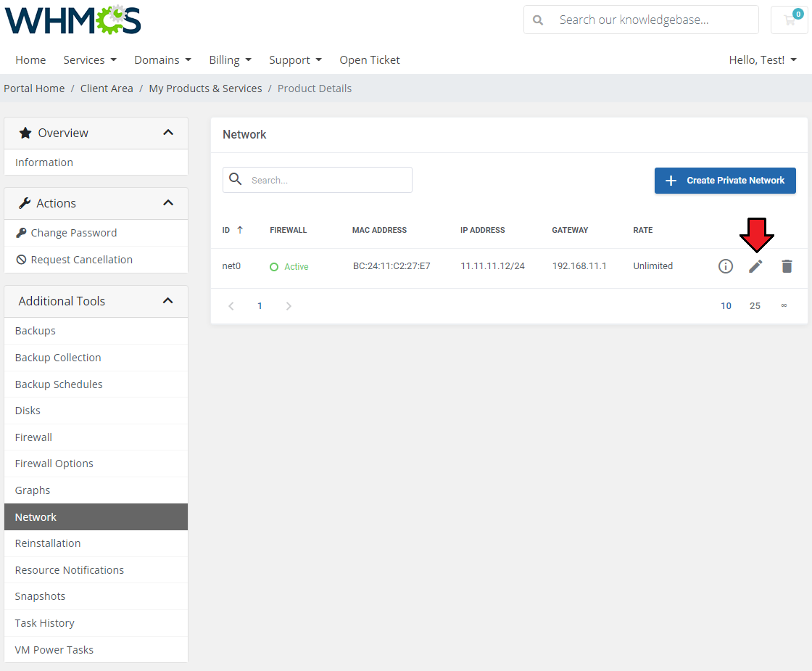Collapse the Overview panel

click(167, 133)
